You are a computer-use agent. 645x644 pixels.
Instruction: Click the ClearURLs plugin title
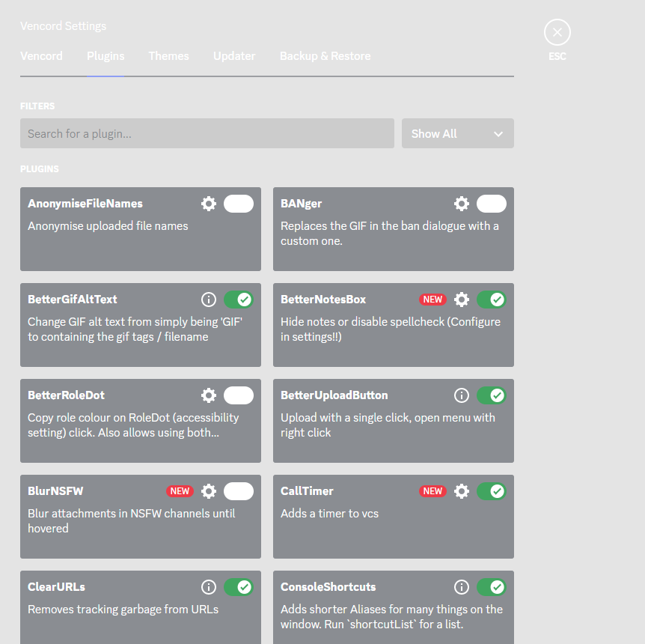point(56,587)
